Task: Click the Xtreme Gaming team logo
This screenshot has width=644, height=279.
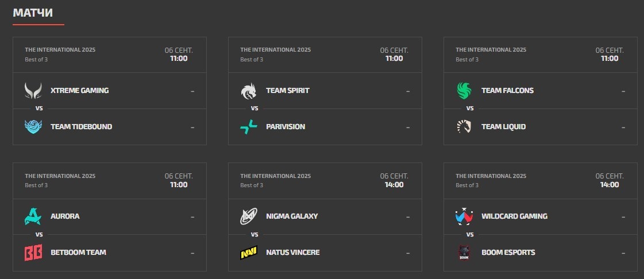Action: (x=33, y=91)
